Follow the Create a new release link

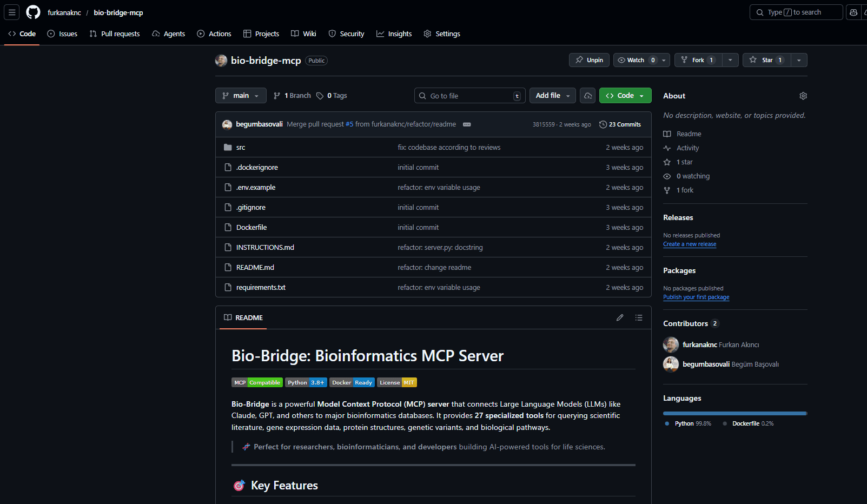pyautogui.click(x=690, y=244)
